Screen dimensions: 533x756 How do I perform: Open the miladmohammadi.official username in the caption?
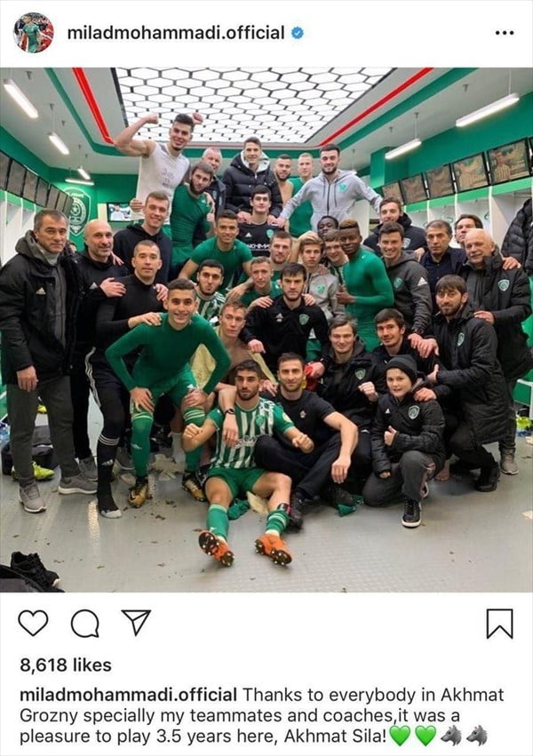128,695
